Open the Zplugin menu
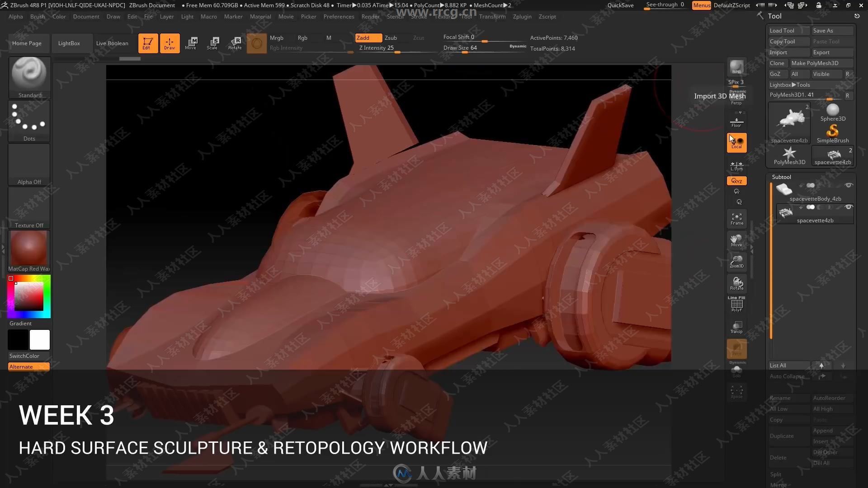The image size is (868, 488). click(522, 16)
